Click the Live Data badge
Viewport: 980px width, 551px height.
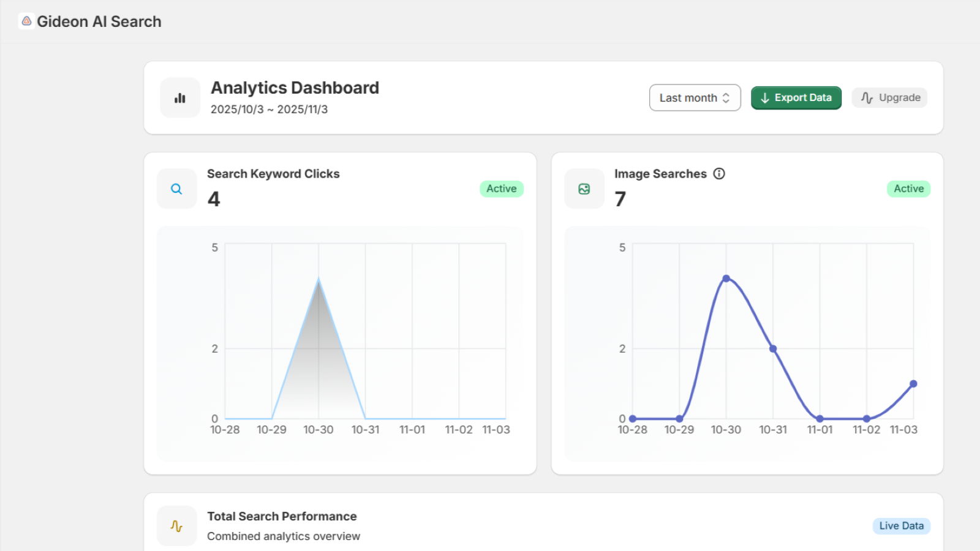pos(901,526)
